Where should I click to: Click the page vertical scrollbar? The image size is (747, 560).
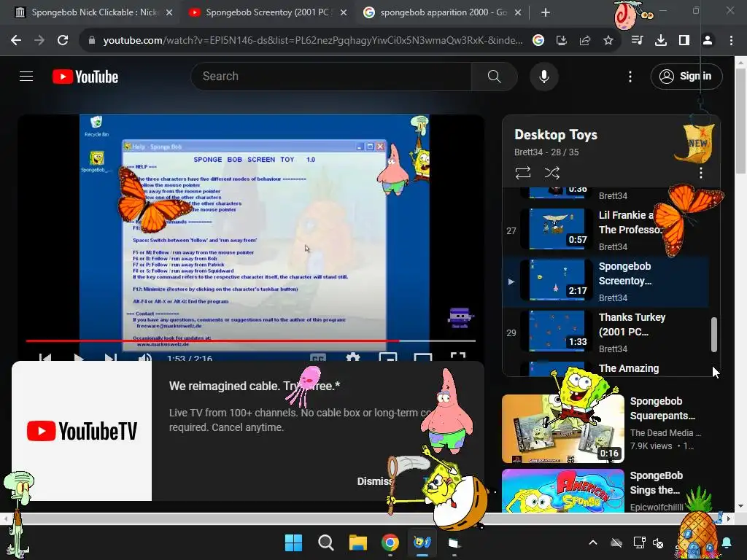tap(741, 120)
